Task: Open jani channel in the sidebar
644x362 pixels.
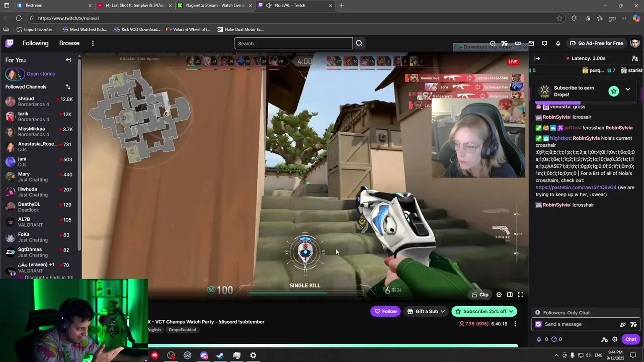Action: click(x=39, y=162)
